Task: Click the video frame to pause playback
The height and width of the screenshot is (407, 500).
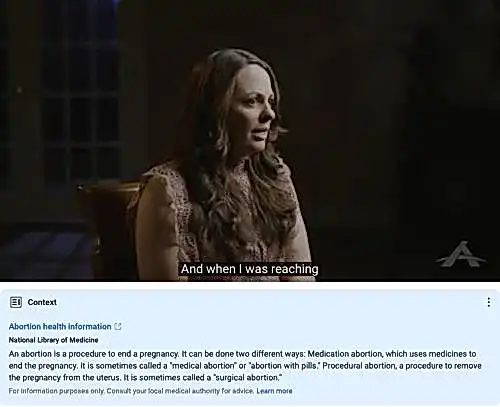Action: point(250,140)
